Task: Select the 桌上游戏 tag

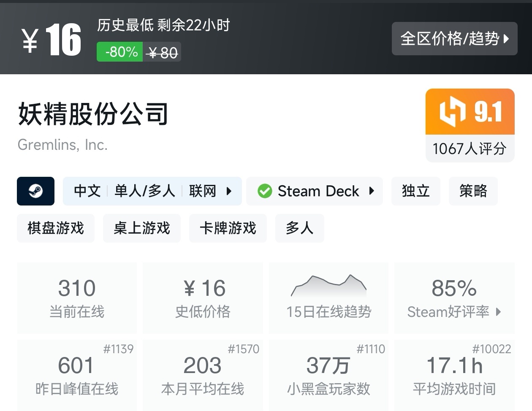Action: coord(142,228)
